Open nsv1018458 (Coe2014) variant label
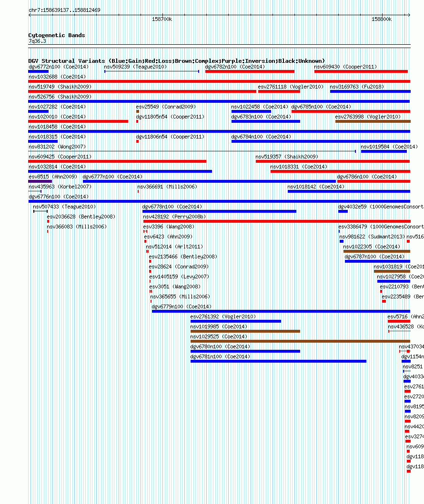This screenshot has width=424, height=504. pyautogui.click(x=57, y=127)
